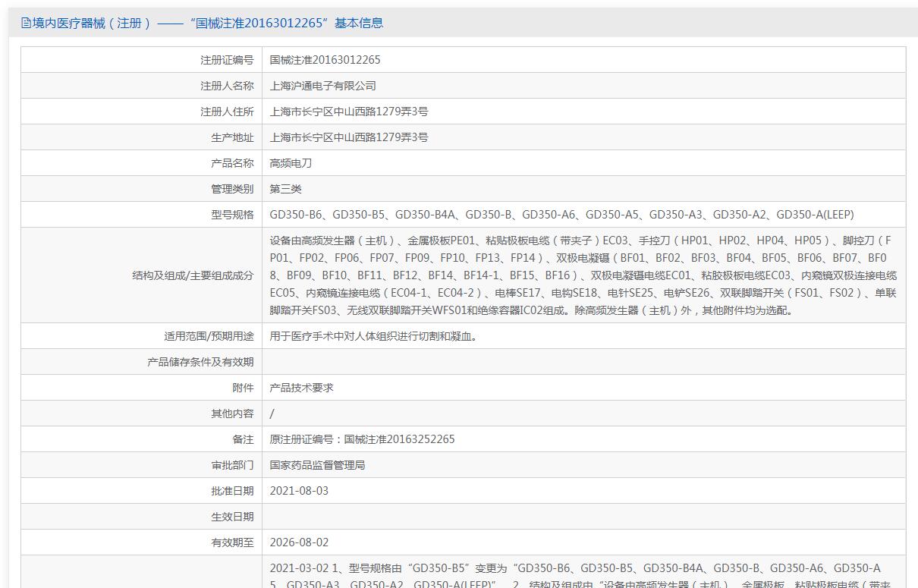
Task: Click approving department 国家药品监督管理局
Action: tap(318, 465)
